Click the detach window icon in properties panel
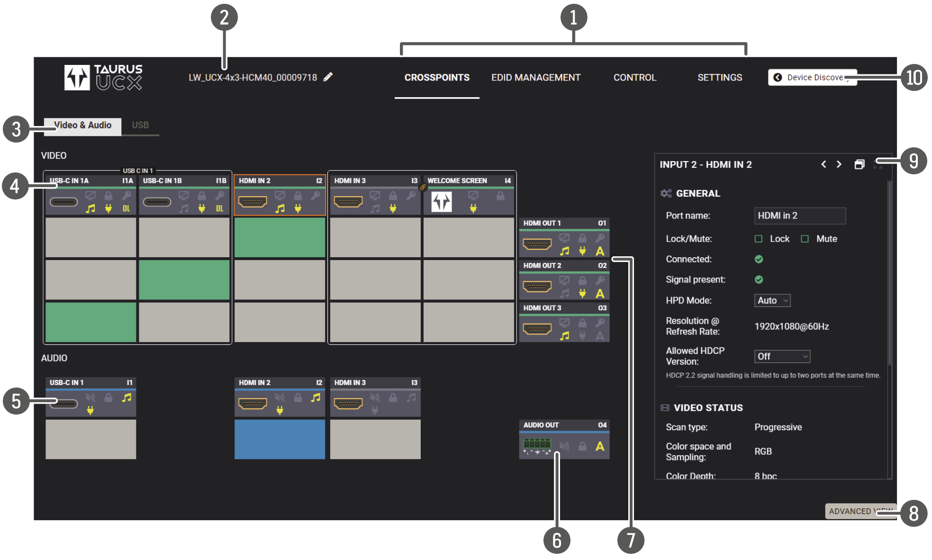 (859, 164)
